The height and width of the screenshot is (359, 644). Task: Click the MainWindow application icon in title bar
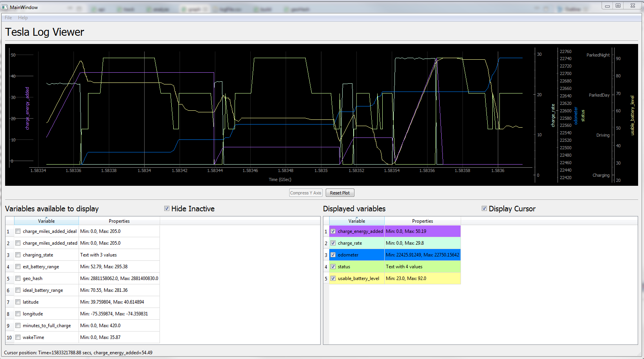[x=5, y=7]
